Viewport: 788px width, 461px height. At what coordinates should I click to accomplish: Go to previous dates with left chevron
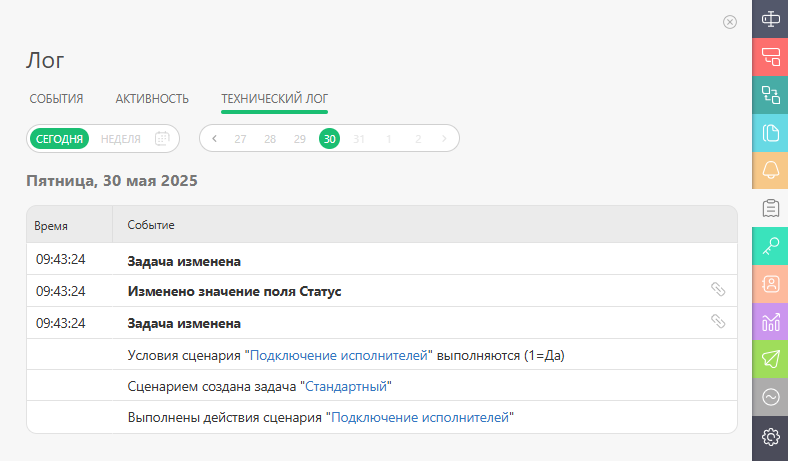[x=215, y=139]
